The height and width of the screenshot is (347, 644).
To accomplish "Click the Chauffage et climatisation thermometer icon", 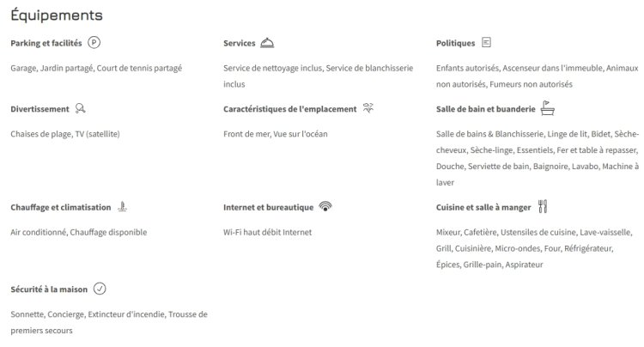I will click(x=123, y=206).
